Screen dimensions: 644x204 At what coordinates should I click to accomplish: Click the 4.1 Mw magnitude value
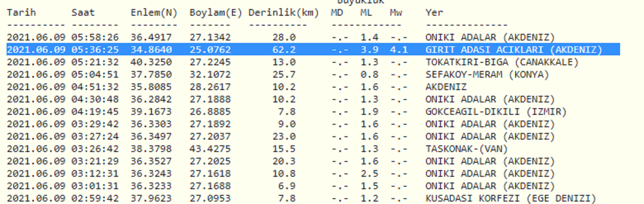[x=399, y=50]
